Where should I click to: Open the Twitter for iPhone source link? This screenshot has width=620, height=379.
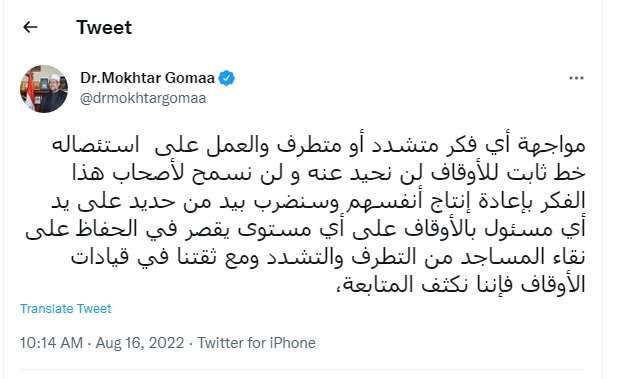pyautogui.click(x=257, y=343)
